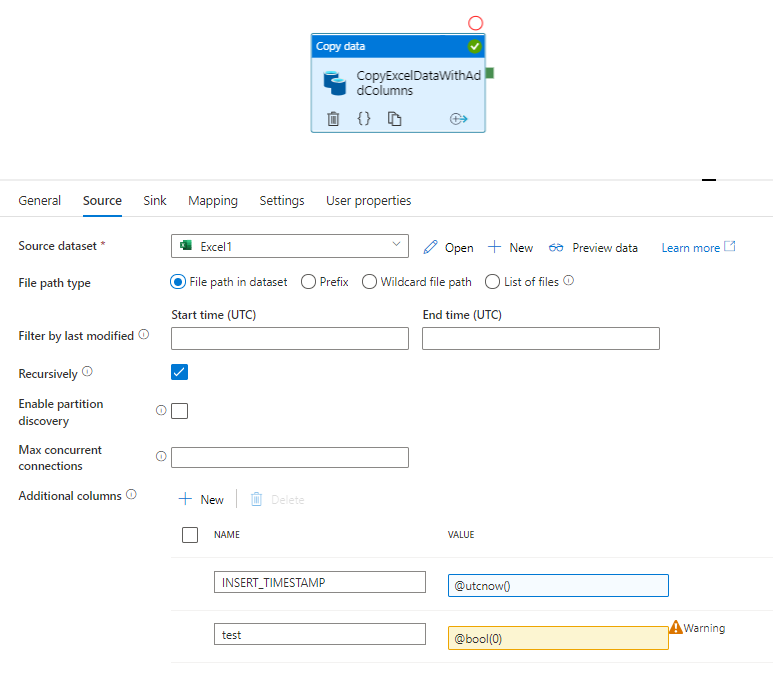Open the Sink tab

point(155,201)
